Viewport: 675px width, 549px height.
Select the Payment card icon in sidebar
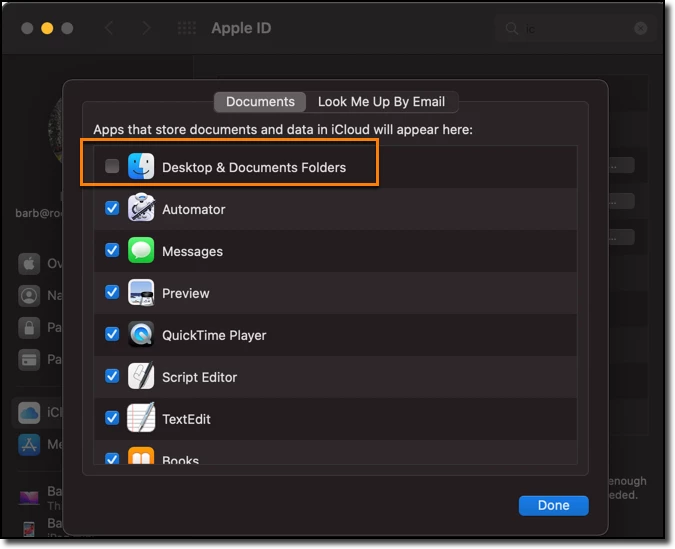click(29, 360)
